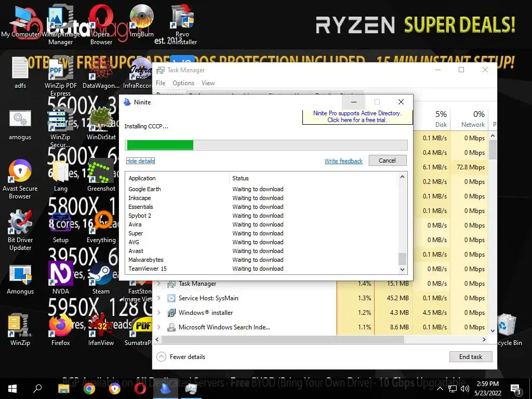The height and width of the screenshot is (399, 532).
Task: Click Ninite details list scrollbar thumb
Action: (x=402, y=259)
